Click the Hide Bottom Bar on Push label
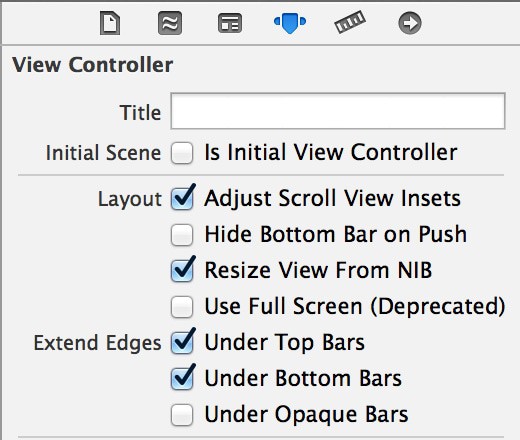The height and width of the screenshot is (440, 520). [x=335, y=234]
